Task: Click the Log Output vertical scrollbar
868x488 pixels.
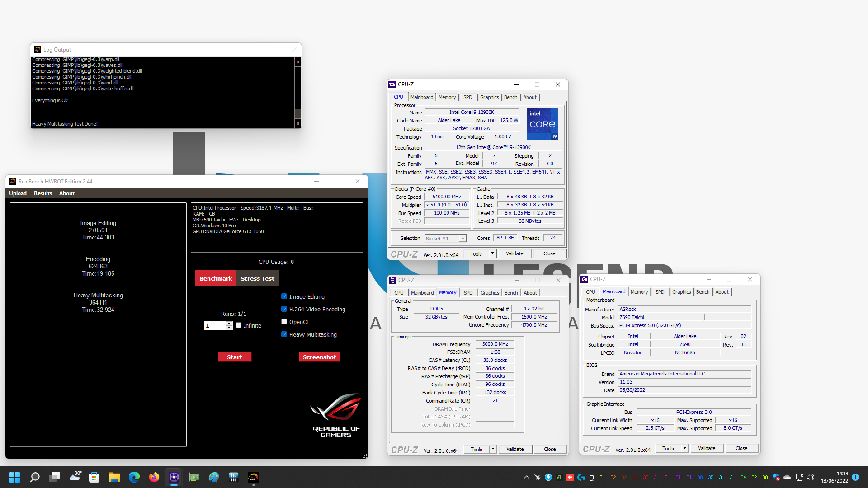Action: click(x=297, y=93)
